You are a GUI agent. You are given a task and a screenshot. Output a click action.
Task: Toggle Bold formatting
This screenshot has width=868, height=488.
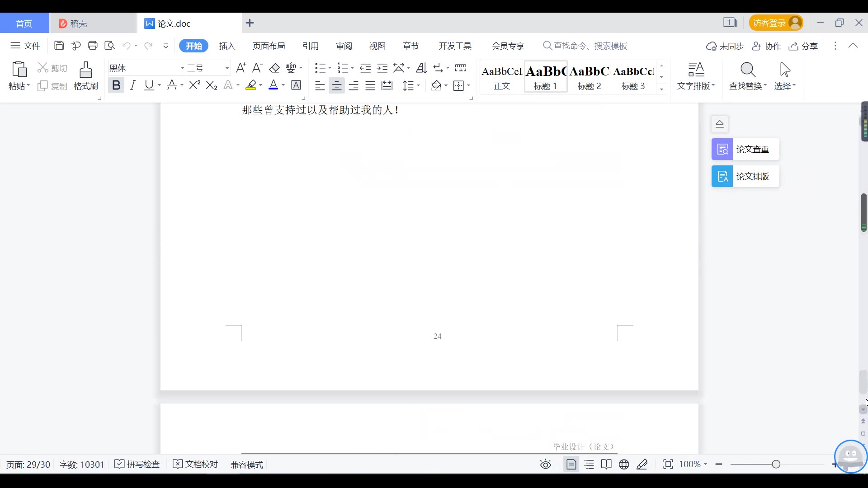pos(116,85)
